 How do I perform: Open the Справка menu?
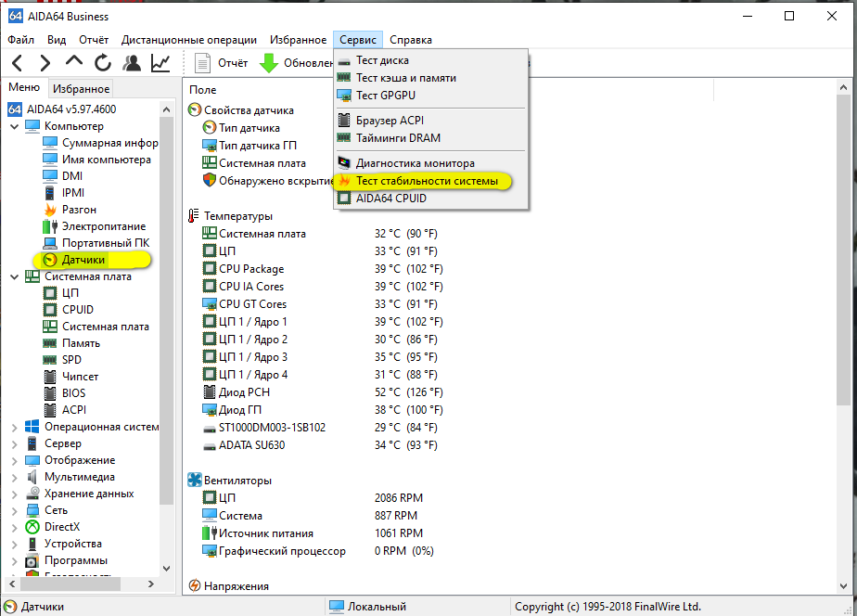tap(410, 40)
